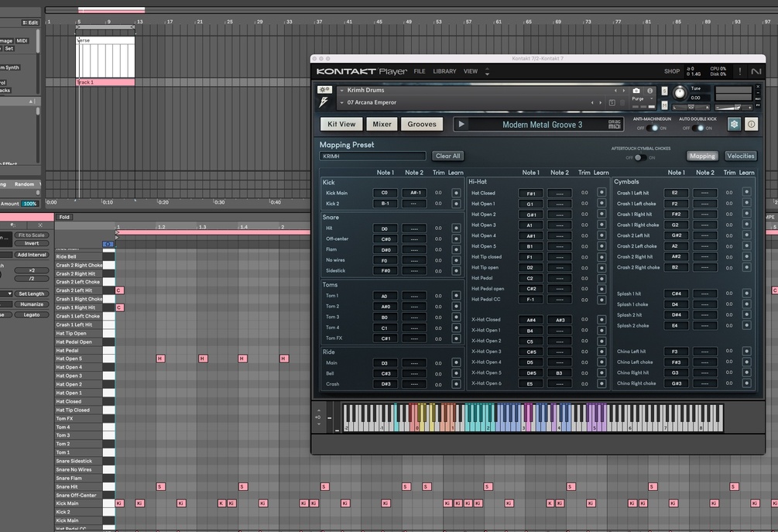
Task: Click the NI logo in Kontakt's top bar
Action: (756, 71)
